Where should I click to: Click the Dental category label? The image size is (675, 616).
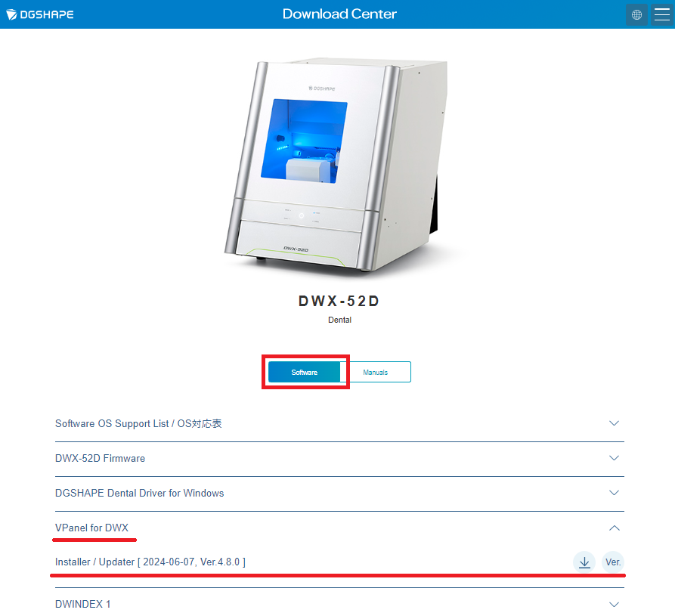coord(339,320)
